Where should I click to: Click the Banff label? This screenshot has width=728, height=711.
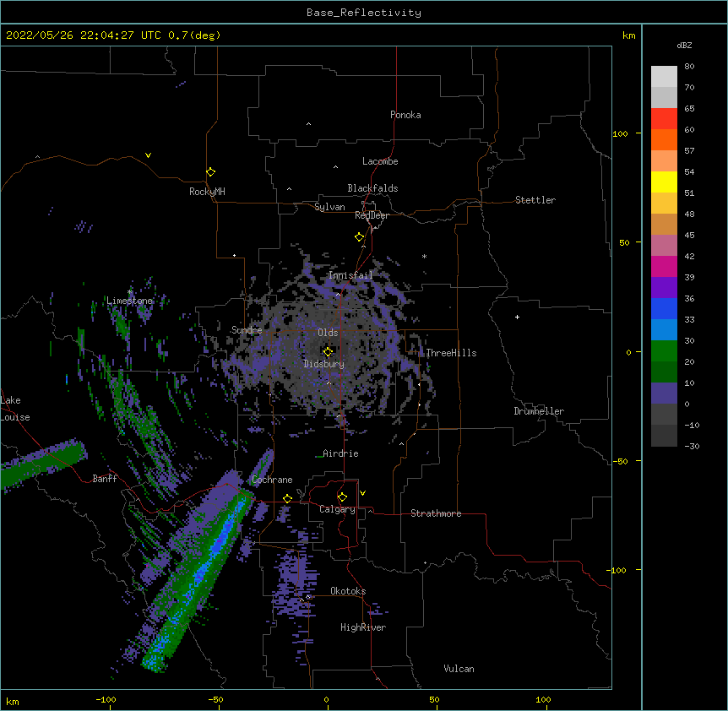click(105, 479)
